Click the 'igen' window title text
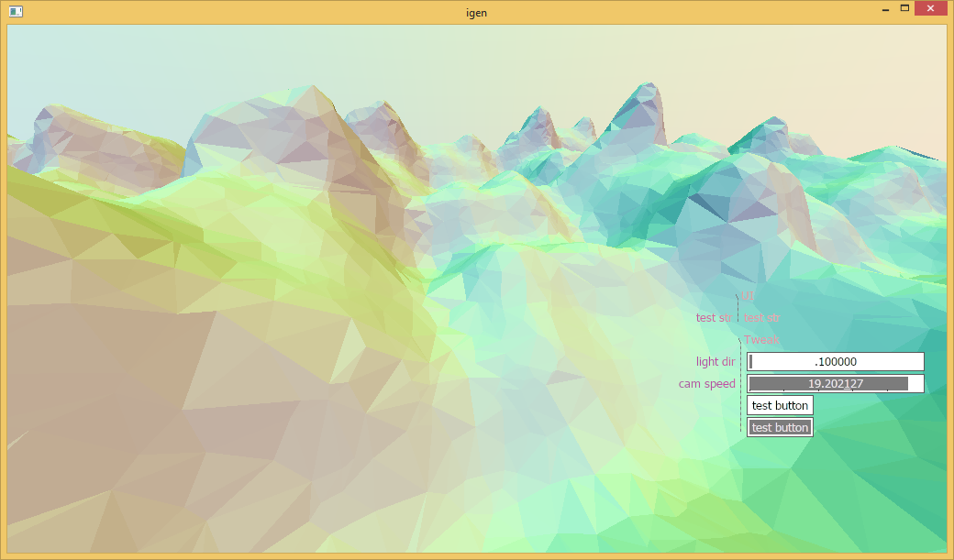 (x=476, y=13)
